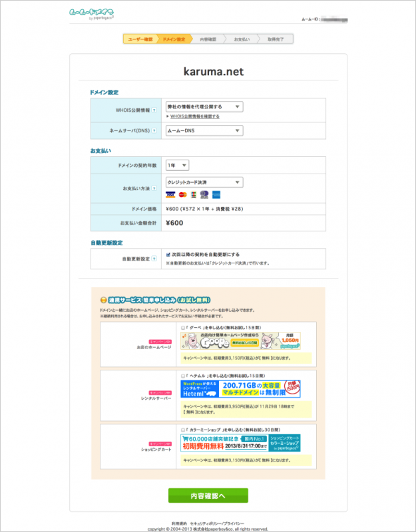
Task: Click the American Express card logo
Action: (216, 195)
